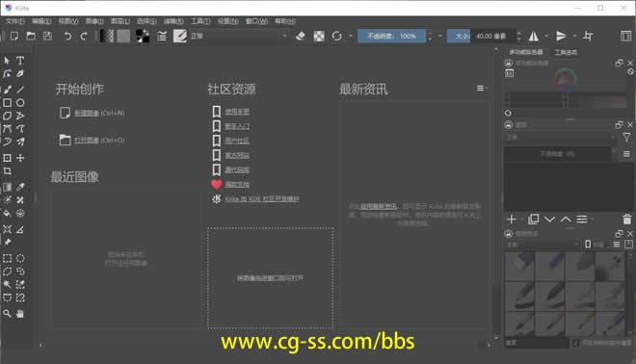This screenshot has height=364, width=636.
Task: Open the 滤镜 filter menu
Action: click(173, 21)
